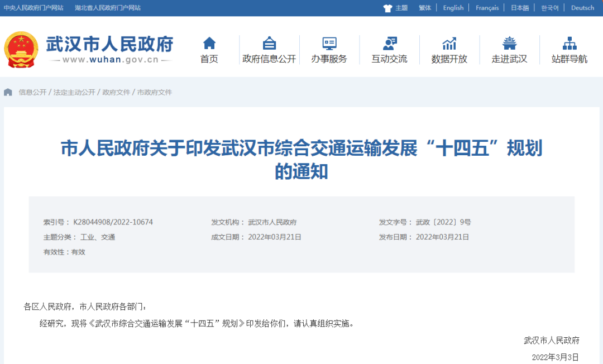Switch language to Français
The height and width of the screenshot is (364, 603).
pos(487,8)
